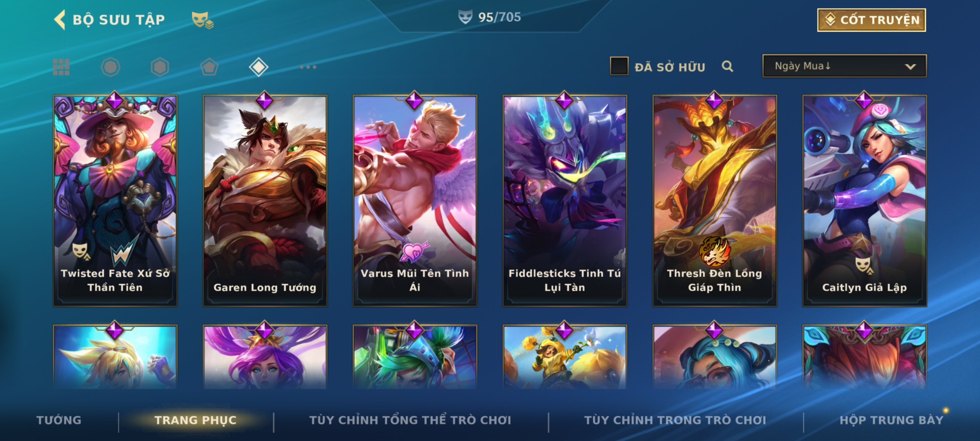The width and height of the screenshot is (980, 441).
Task: Open the Tùy Chỉnh Trong Trò Chơi tab
Action: [675, 420]
